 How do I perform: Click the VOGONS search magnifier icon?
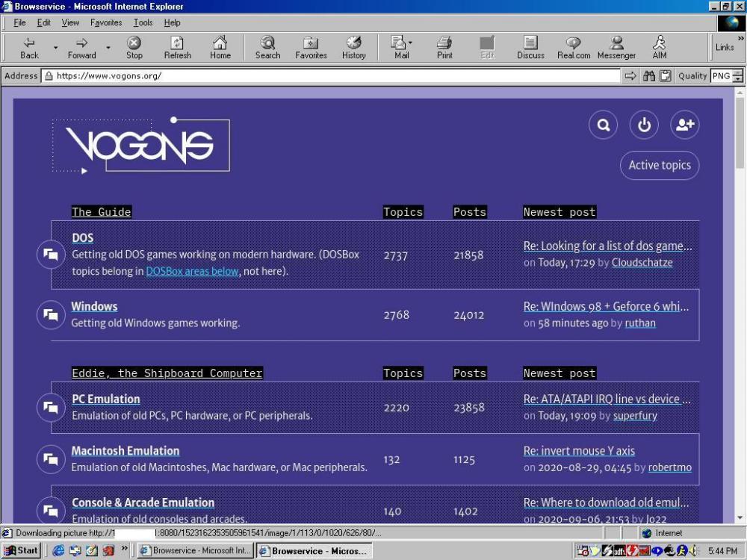pyautogui.click(x=603, y=125)
